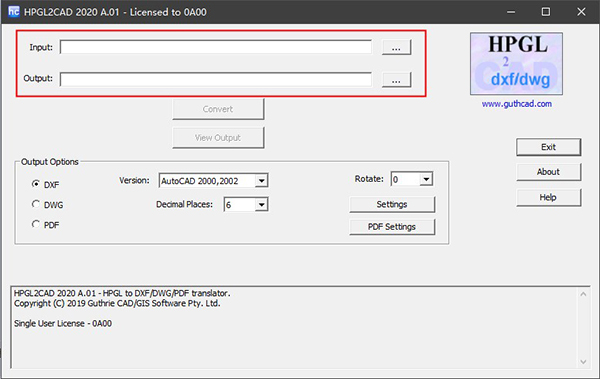Browse for an Input file with the ... button
Viewport: 600px width, 379px height.
[x=396, y=47]
